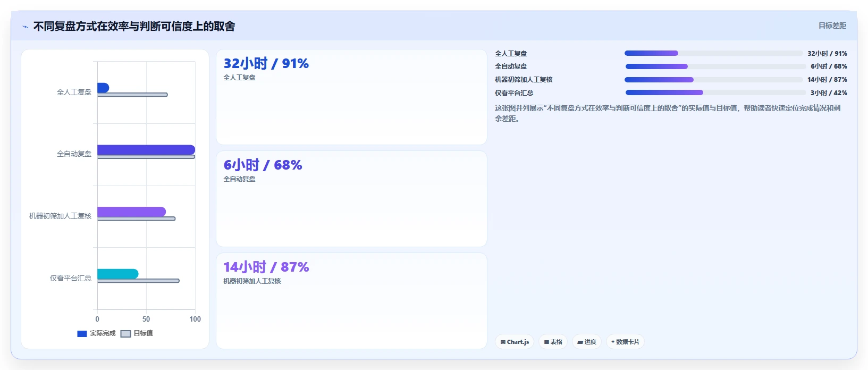
Task: Click the teal 仅看平台汇总 actual bar
Action: [x=118, y=274]
